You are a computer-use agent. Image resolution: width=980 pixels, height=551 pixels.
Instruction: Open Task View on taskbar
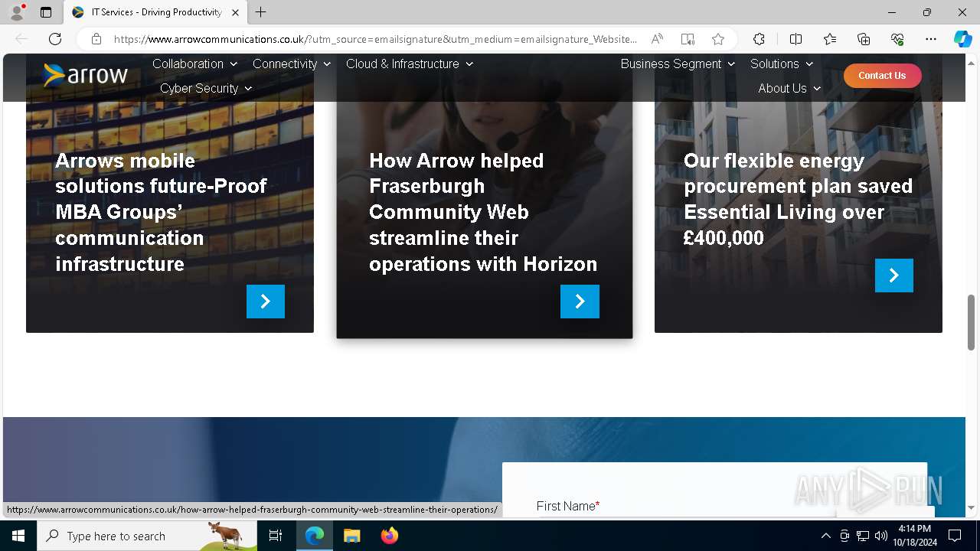point(276,536)
